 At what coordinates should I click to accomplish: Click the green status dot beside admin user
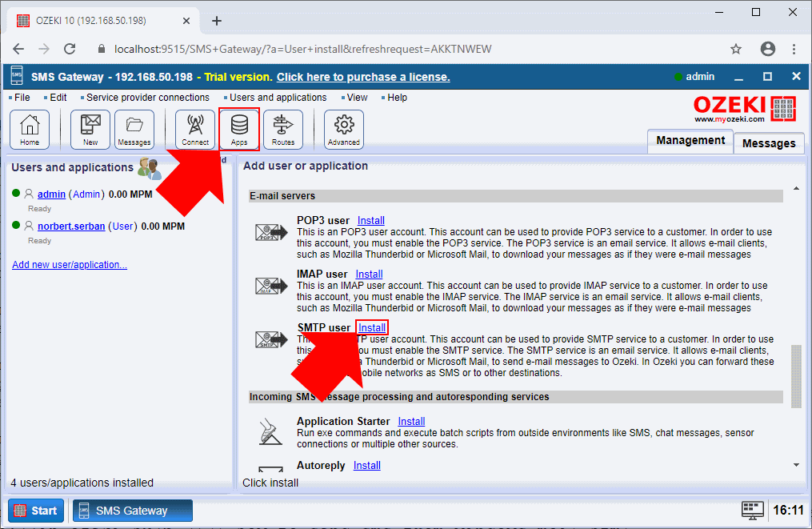(x=15, y=193)
